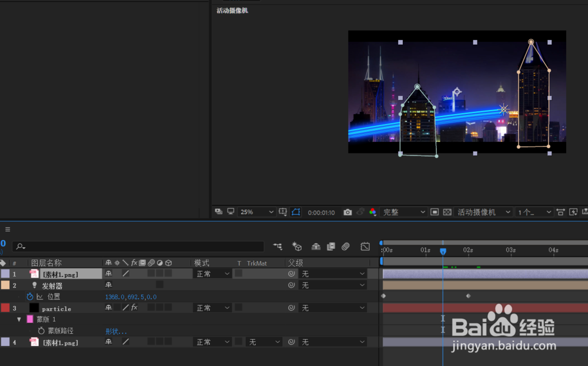Select the particle layer name
588x366 pixels.
point(56,308)
